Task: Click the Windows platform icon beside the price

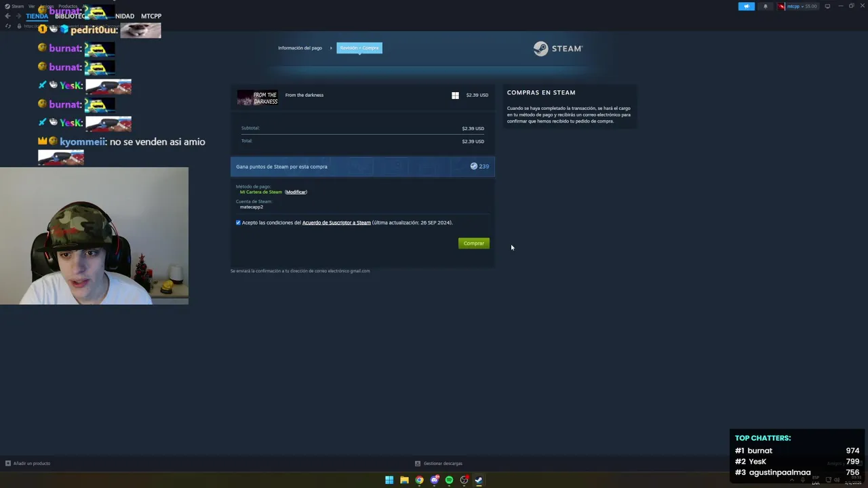Action: click(455, 96)
